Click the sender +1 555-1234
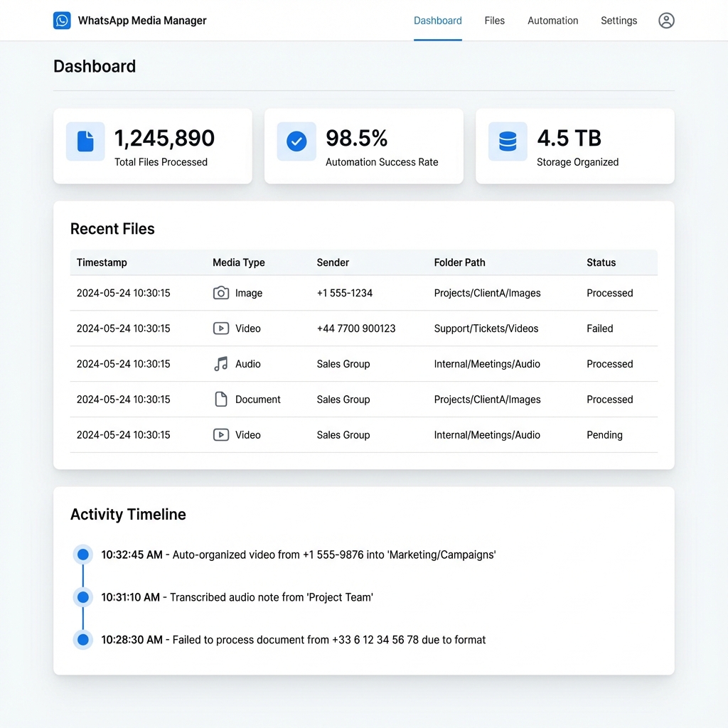The width and height of the screenshot is (728, 728). click(345, 293)
